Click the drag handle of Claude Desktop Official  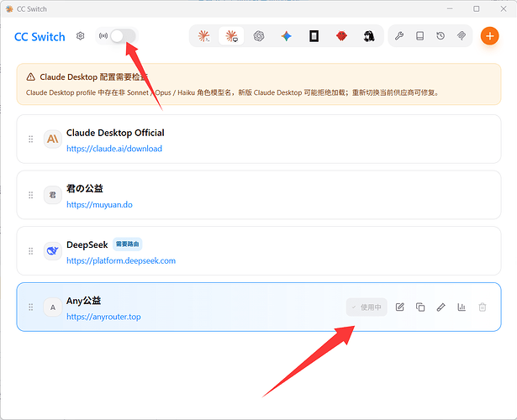pos(30,139)
